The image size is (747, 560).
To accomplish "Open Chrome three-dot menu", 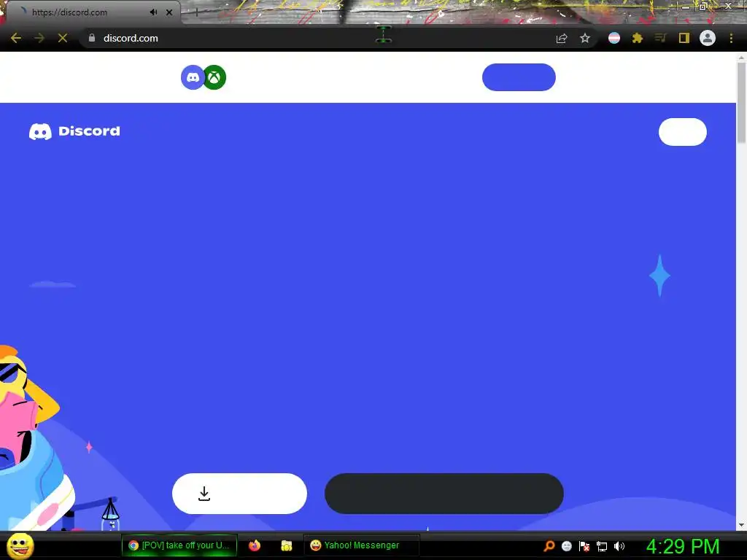I will pos(731,38).
